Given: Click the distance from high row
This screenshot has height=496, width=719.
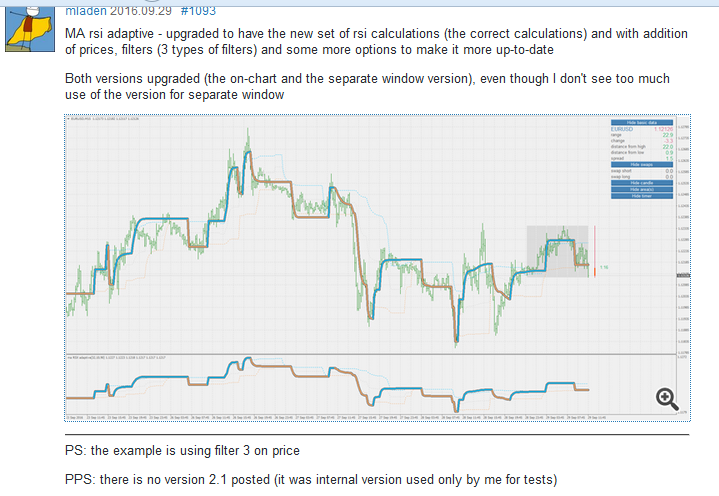Looking at the screenshot, I should pyautogui.click(x=640, y=146).
